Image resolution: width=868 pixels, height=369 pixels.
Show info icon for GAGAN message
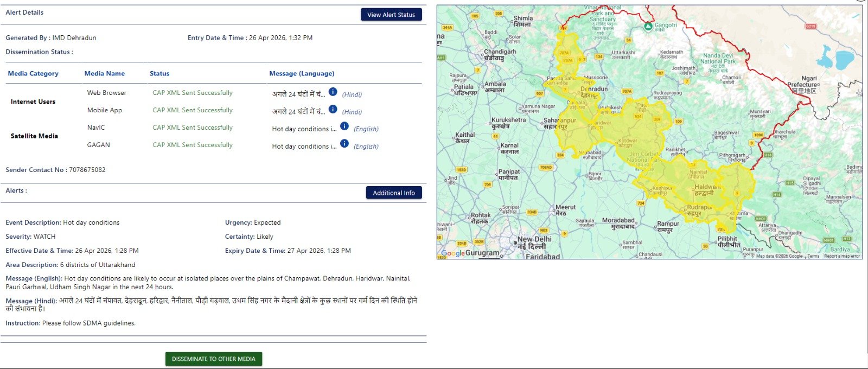tap(344, 144)
